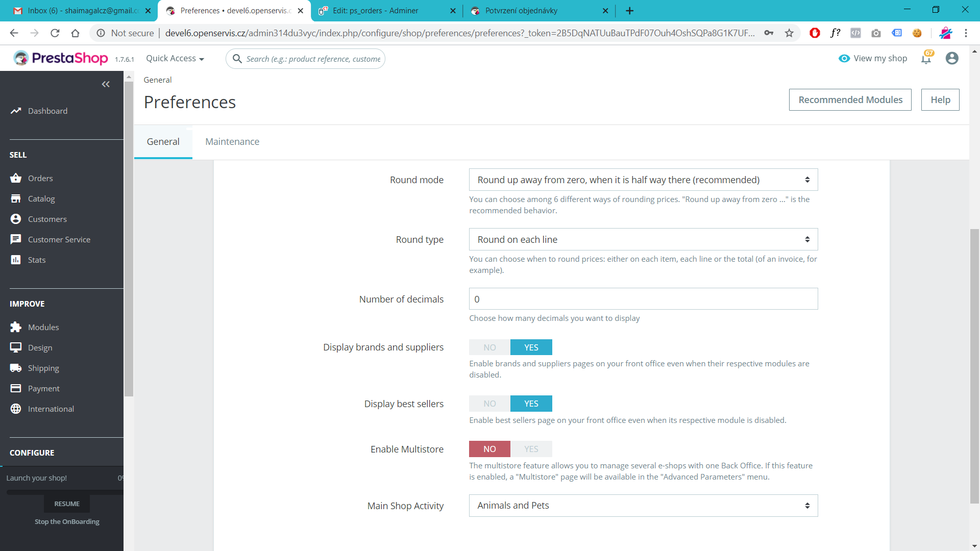Open the Round mode dropdown
980x551 pixels.
coord(643,180)
